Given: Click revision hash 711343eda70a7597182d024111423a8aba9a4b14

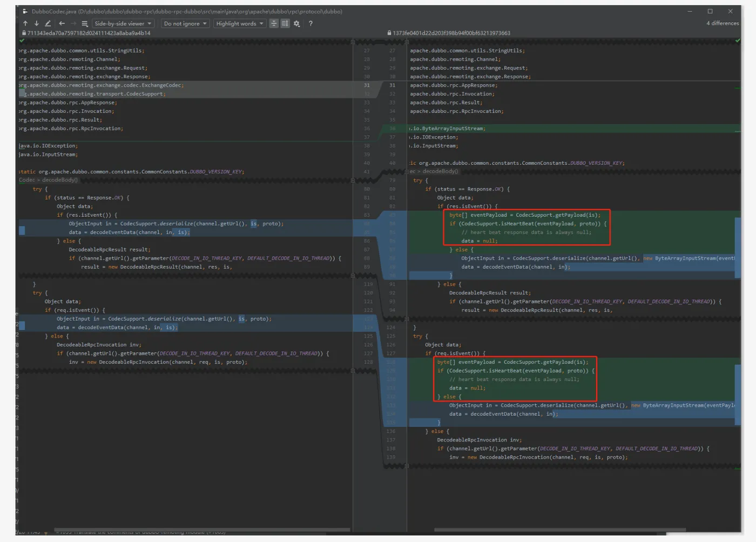Looking at the screenshot, I should click(89, 33).
